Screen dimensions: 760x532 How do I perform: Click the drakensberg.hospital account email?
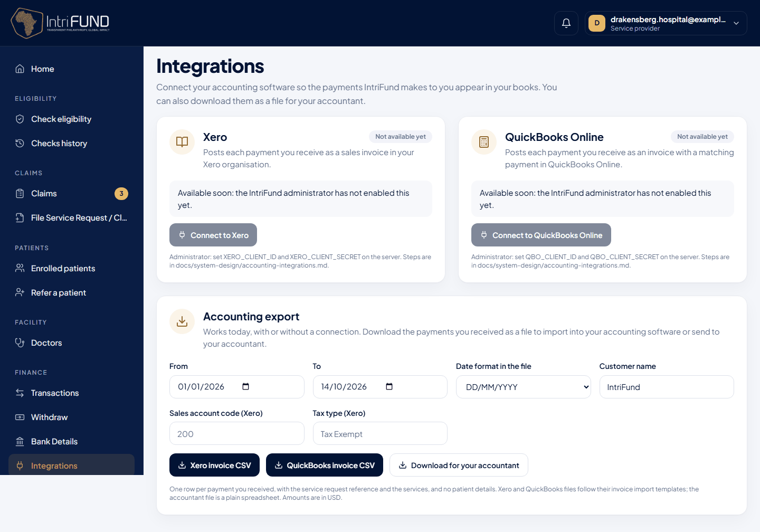click(x=668, y=20)
